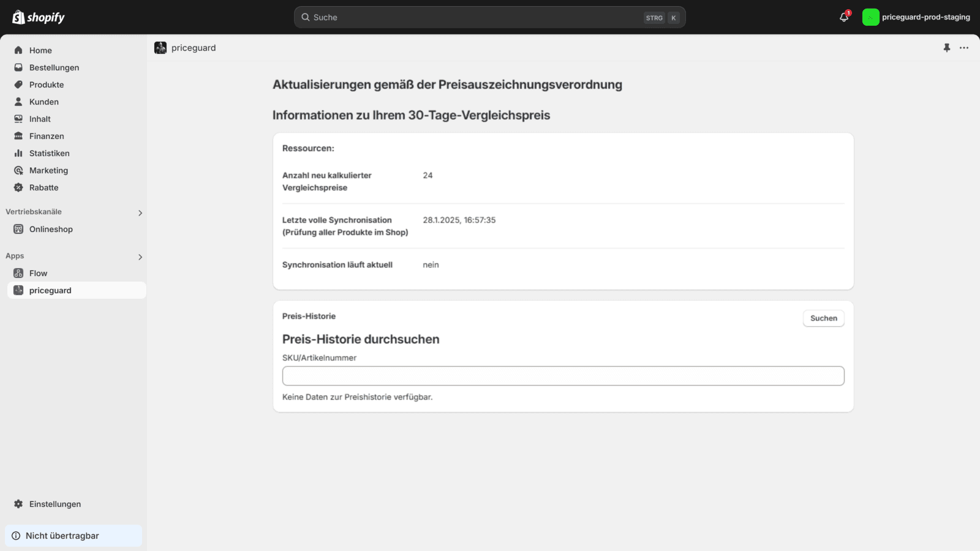The width and height of the screenshot is (980, 551).
Task: Open Rabatte using the discount icon
Action: tap(18, 187)
